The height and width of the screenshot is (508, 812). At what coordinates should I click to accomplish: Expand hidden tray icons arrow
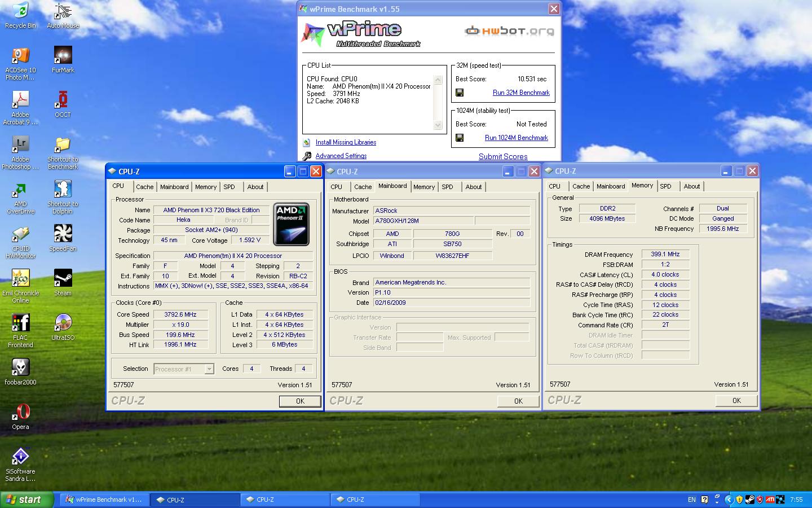[729, 500]
